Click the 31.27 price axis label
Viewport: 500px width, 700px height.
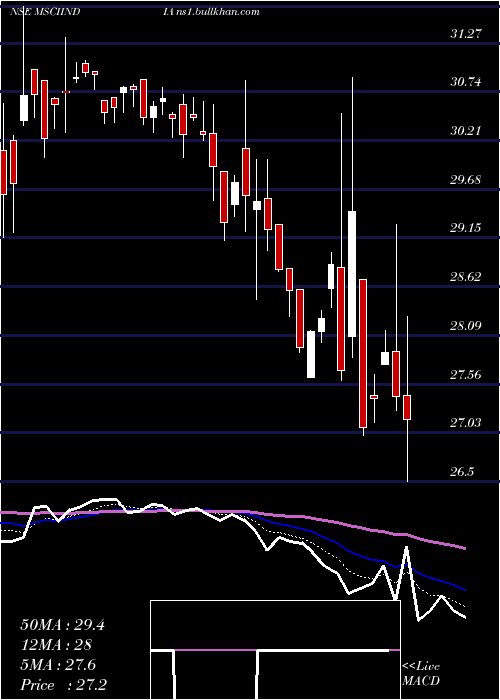[466, 33]
